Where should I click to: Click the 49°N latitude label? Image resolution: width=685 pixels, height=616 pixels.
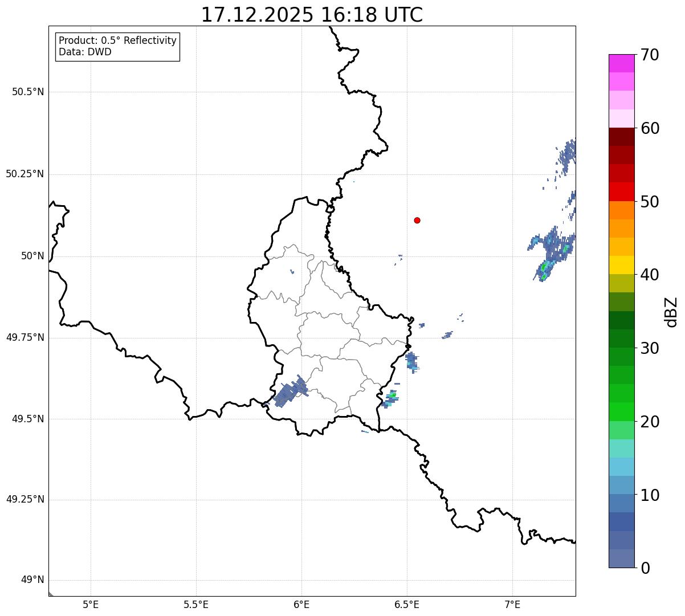32,580
